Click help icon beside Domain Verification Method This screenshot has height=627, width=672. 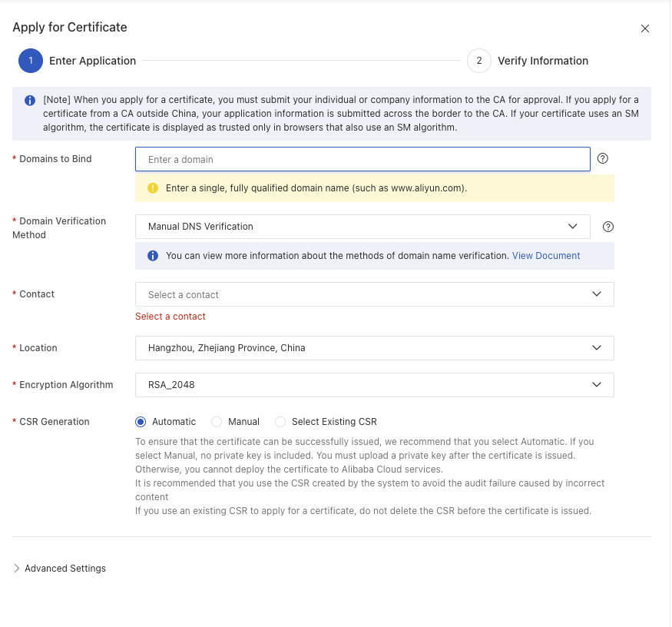pyautogui.click(x=608, y=227)
